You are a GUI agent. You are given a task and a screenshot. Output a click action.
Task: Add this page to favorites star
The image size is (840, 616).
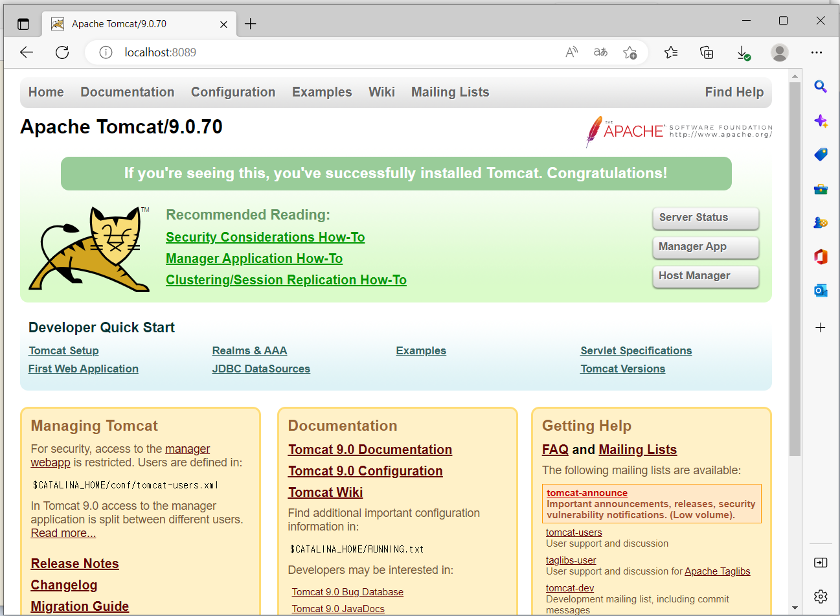click(x=630, y=52)
